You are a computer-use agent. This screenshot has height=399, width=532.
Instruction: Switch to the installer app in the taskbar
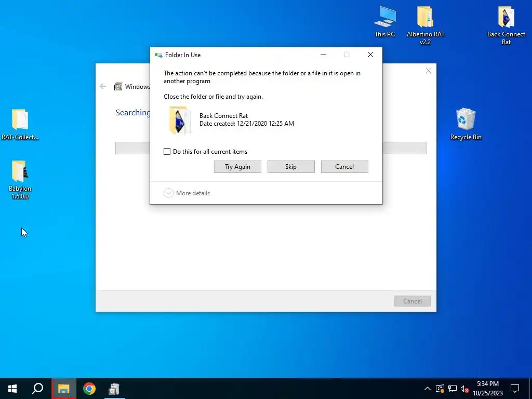(114, 389)
